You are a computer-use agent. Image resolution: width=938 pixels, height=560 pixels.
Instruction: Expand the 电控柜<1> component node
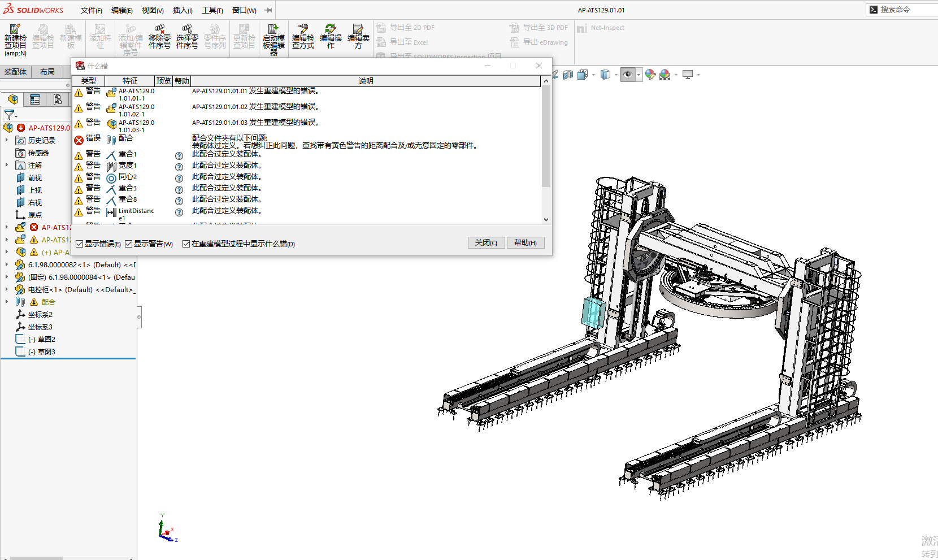point(7,289)
